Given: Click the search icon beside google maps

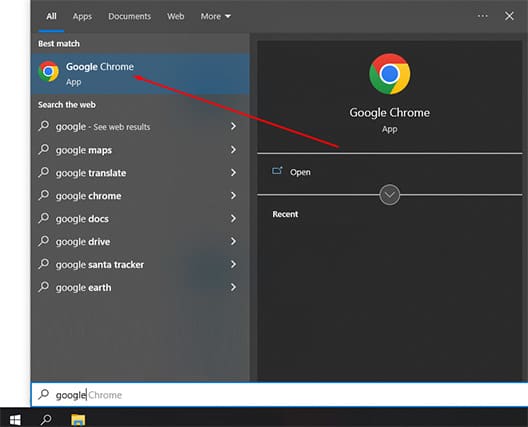Looking at the screenshot, I should coord(44,149).
